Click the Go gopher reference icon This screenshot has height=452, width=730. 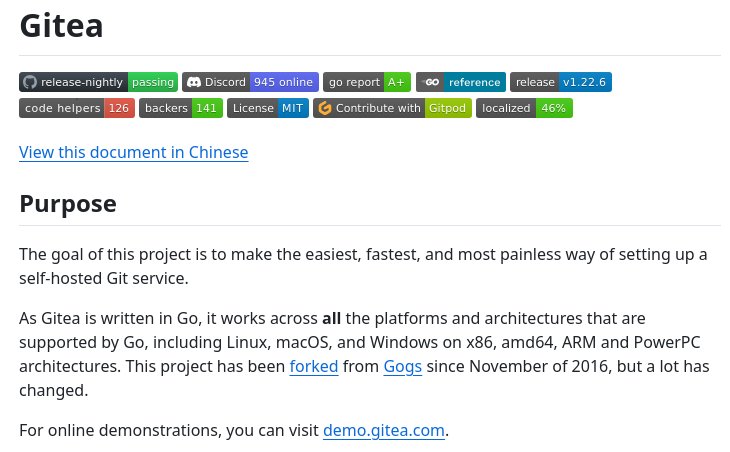[430, 82]
